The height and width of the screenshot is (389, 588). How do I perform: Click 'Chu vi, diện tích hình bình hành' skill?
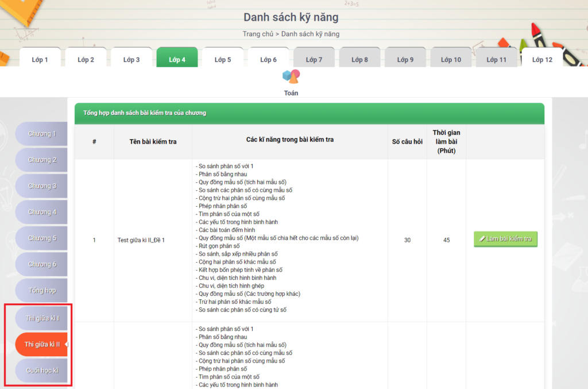(236, 278)
